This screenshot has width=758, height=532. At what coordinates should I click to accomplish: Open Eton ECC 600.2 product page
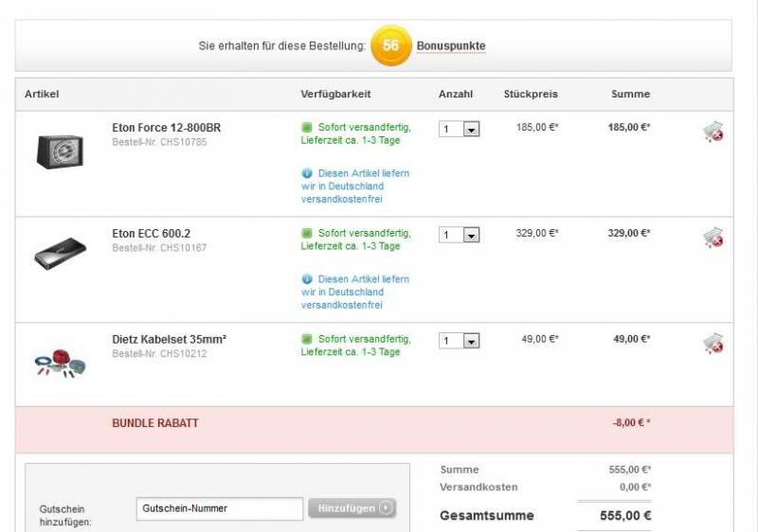pos(151,234)
